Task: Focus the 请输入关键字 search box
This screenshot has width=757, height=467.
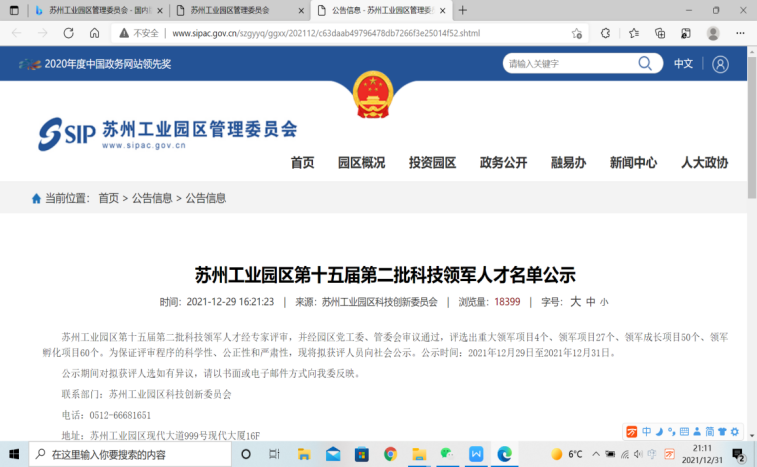Action: [x=572, y=64]
